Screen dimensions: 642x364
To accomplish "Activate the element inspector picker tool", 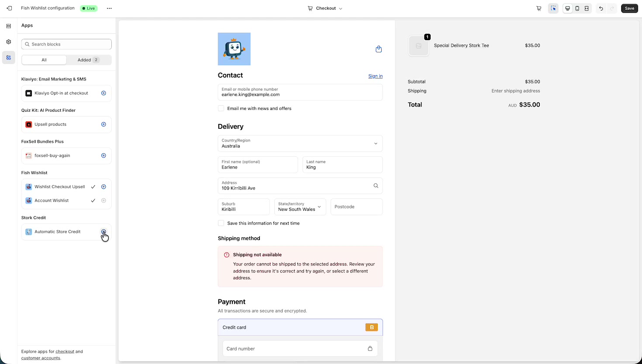I will click(553, 8).
